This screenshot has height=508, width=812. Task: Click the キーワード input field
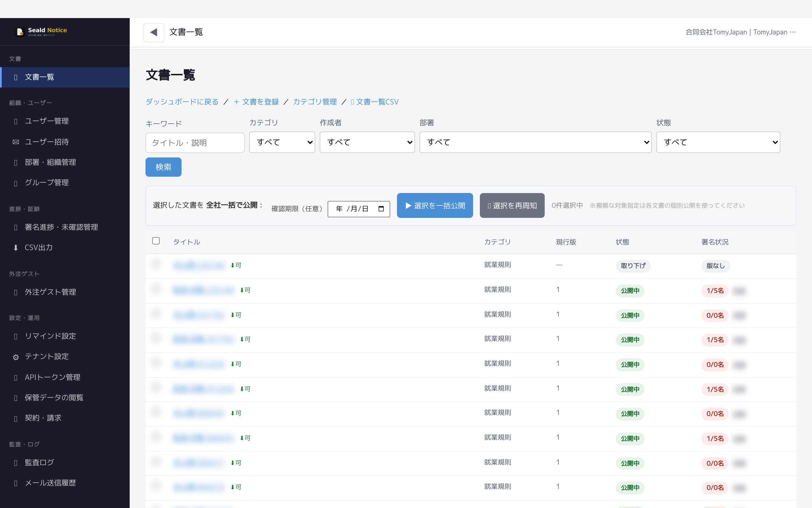pyautogui.click(x=195, y=143)
